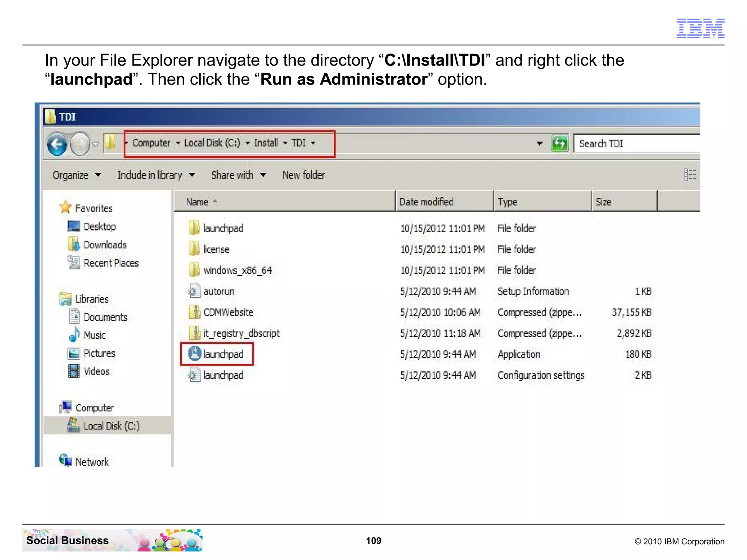
Task: Sort by the Size column header
Action: (624, 201)
